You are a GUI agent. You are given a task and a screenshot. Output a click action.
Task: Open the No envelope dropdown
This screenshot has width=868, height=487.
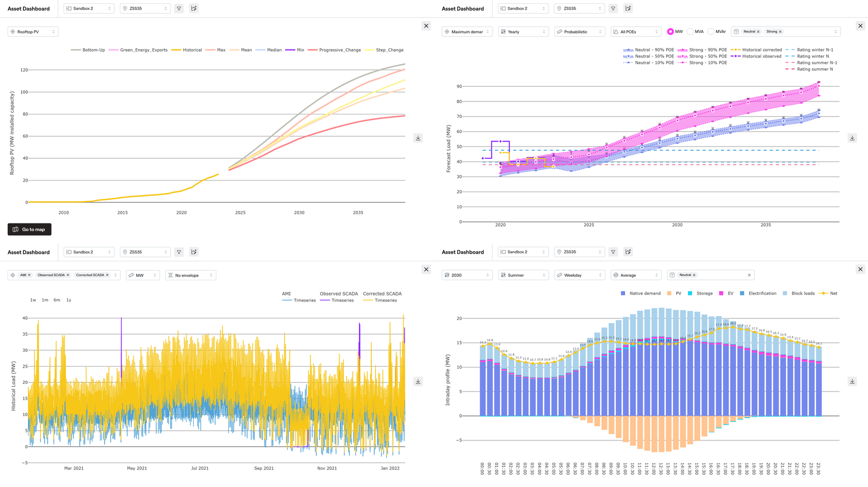coord(191,275)
